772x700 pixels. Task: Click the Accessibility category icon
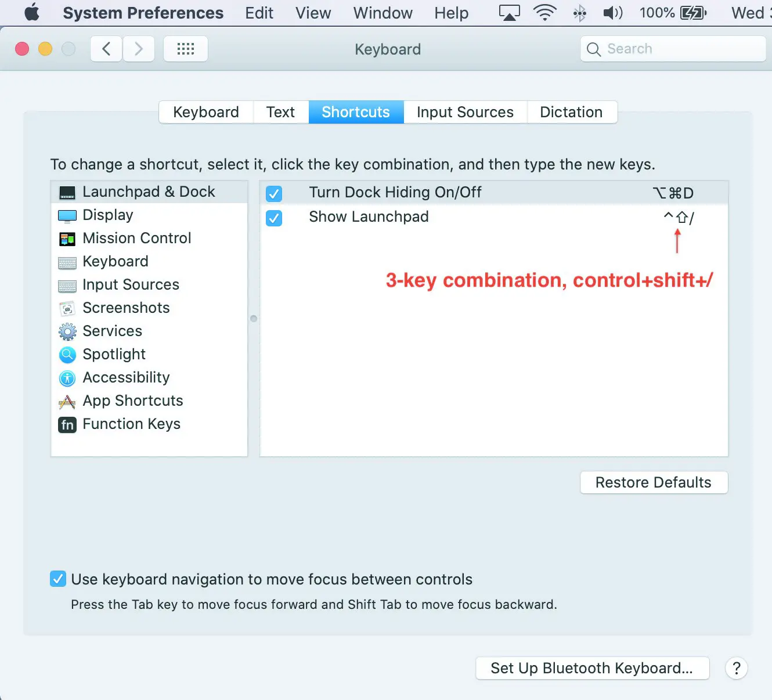[67, 378]
